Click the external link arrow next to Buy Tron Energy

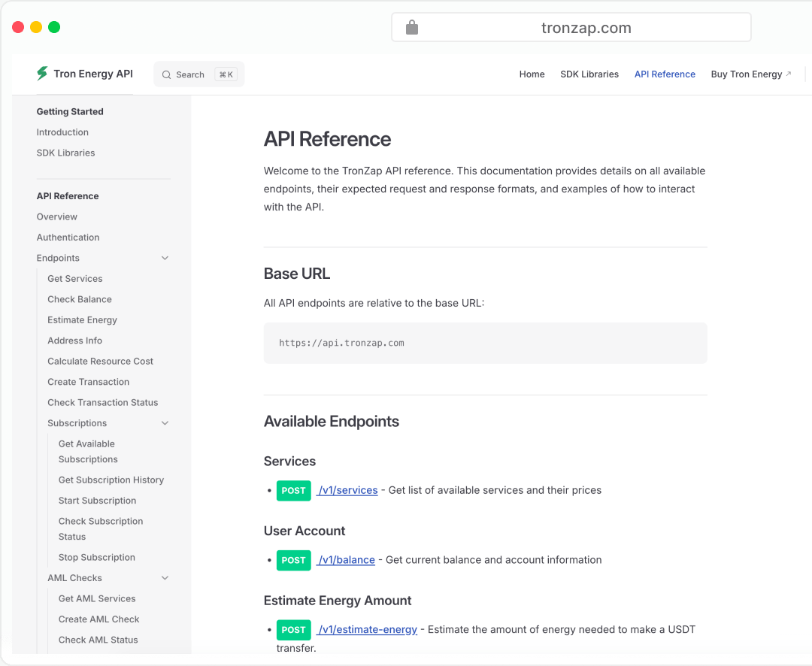pos(789,74)
